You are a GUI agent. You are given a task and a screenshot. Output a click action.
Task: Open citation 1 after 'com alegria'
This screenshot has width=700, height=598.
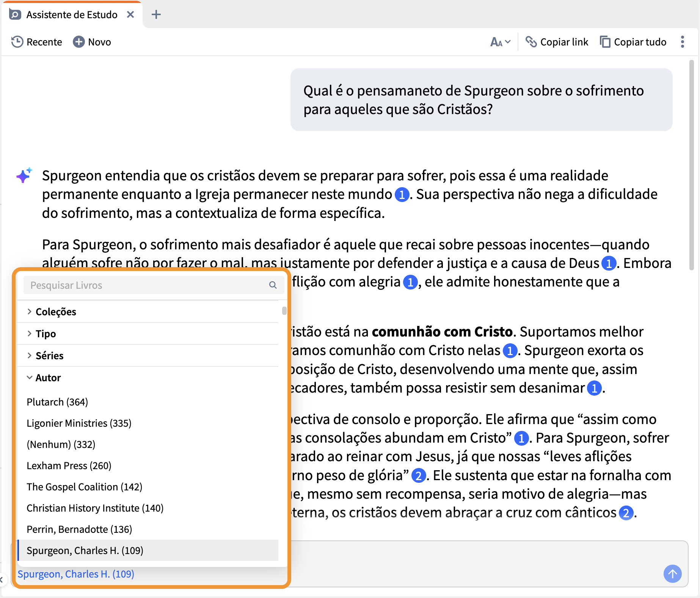pyautogui.click(x=410, y=282)
